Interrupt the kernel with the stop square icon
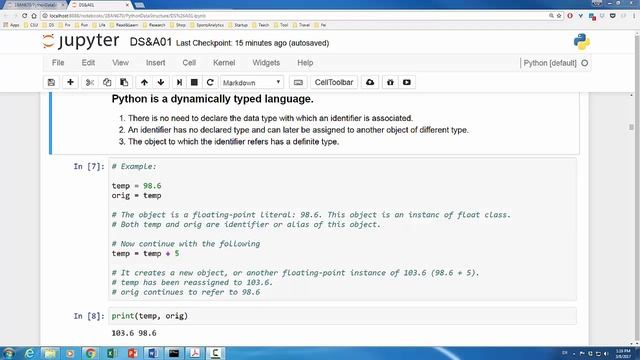This screenshot has height=360, width=640. coord(194,82)
